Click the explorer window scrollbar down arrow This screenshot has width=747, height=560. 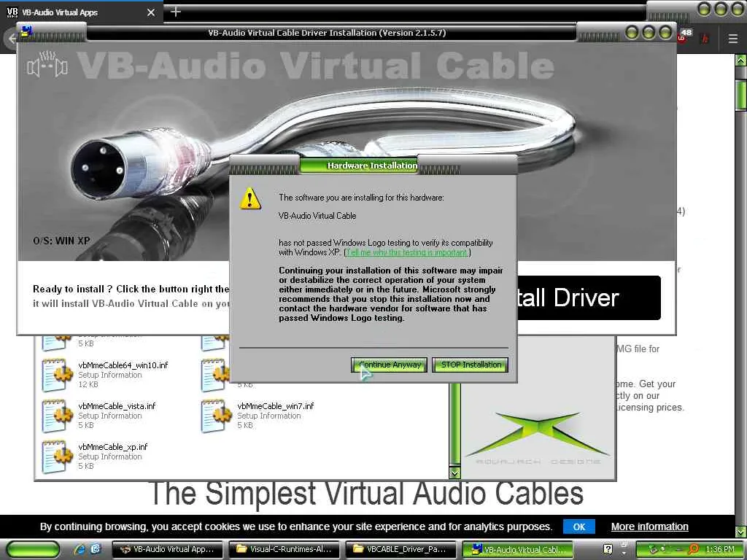[x=454, y=472]
